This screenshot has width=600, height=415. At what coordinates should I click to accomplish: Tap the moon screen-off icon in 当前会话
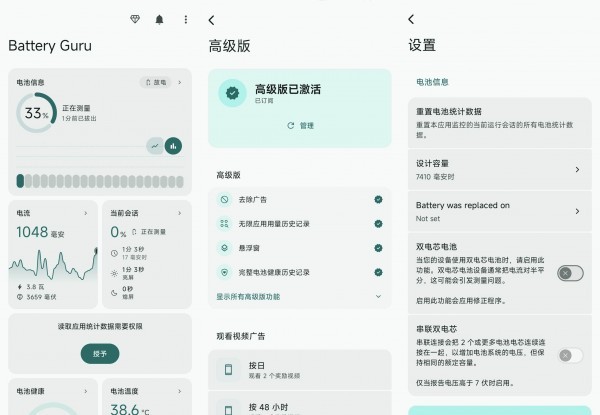coord(114,293)
